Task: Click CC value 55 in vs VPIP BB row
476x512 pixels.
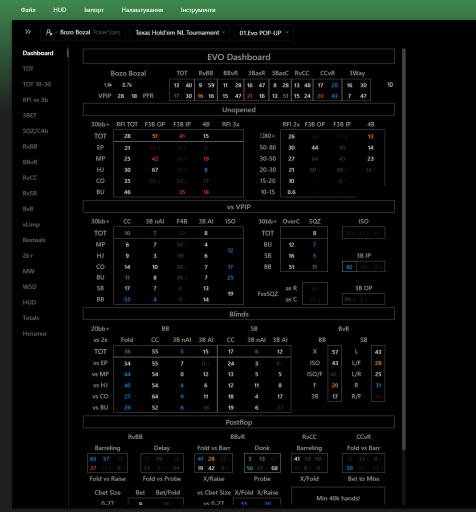Action: pyautogui.click(x=127, y=299)
